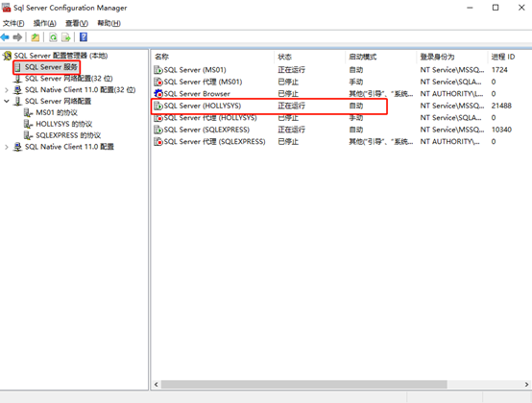Click the SQL Server 代理 (MS01) stopped icon

tap(158, 82)
